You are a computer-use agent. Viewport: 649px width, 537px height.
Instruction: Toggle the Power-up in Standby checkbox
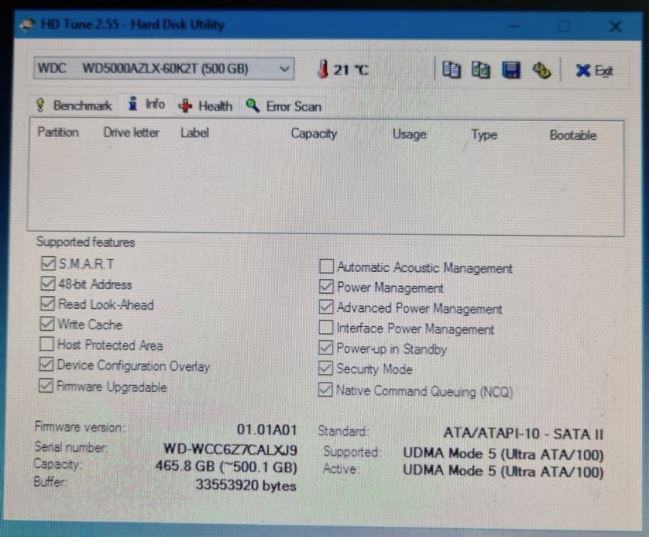326,347
